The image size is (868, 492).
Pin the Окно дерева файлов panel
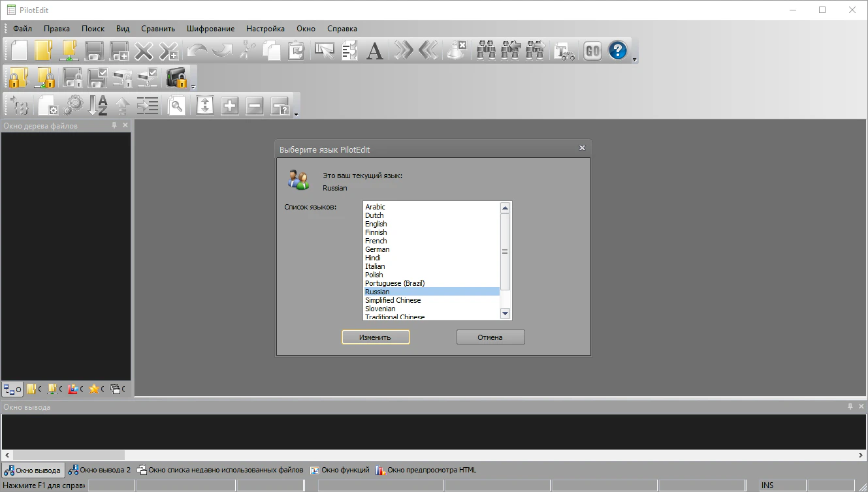coord(114,125)
